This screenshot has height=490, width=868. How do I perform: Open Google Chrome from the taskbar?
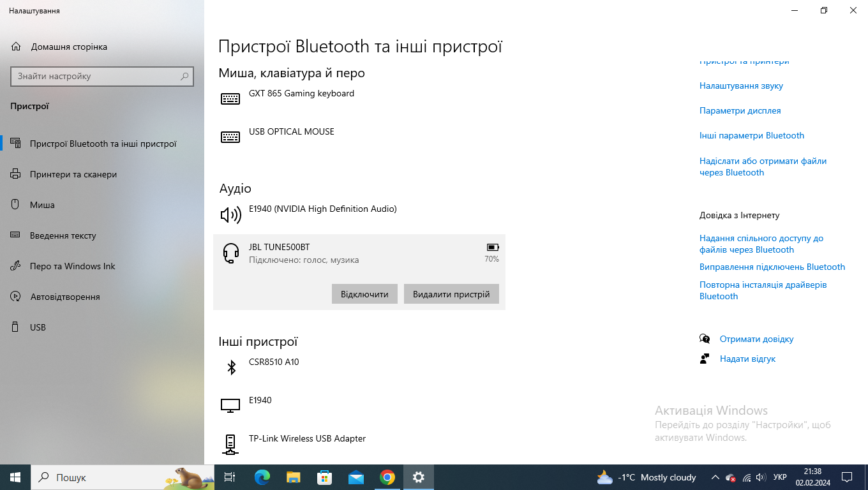387,477
